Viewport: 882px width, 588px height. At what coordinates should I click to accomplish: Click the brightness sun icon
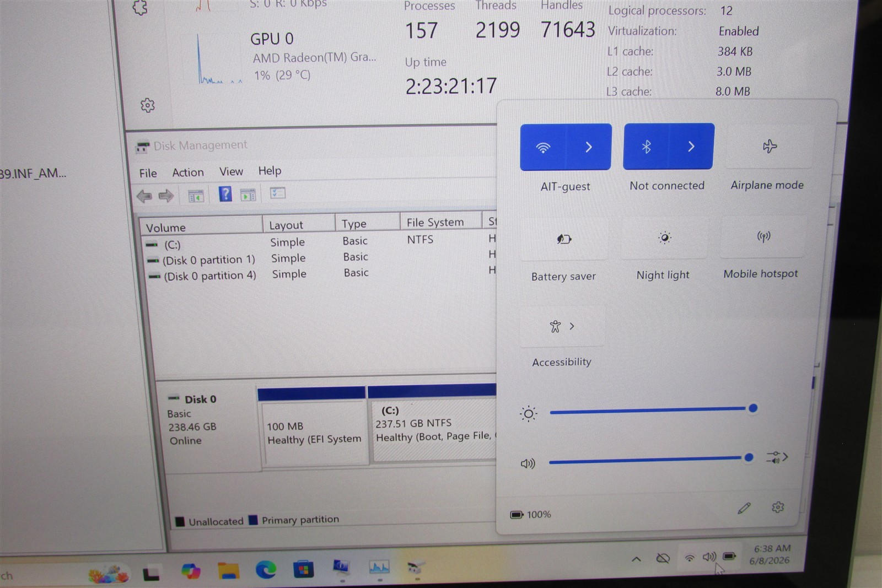[x=528, y=414]
